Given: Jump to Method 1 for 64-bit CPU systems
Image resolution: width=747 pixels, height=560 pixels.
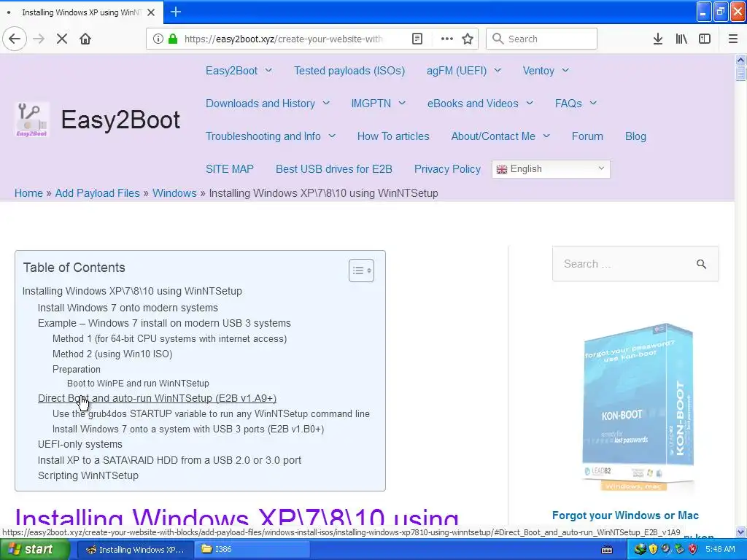Looking at the screenshot, I should click(x=169, y=338).
